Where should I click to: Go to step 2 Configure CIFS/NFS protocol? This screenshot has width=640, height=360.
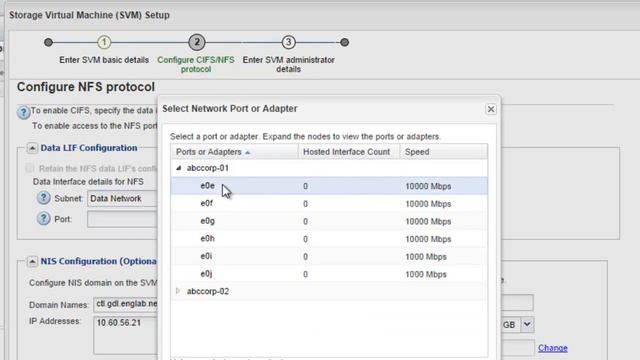point(197,42)
